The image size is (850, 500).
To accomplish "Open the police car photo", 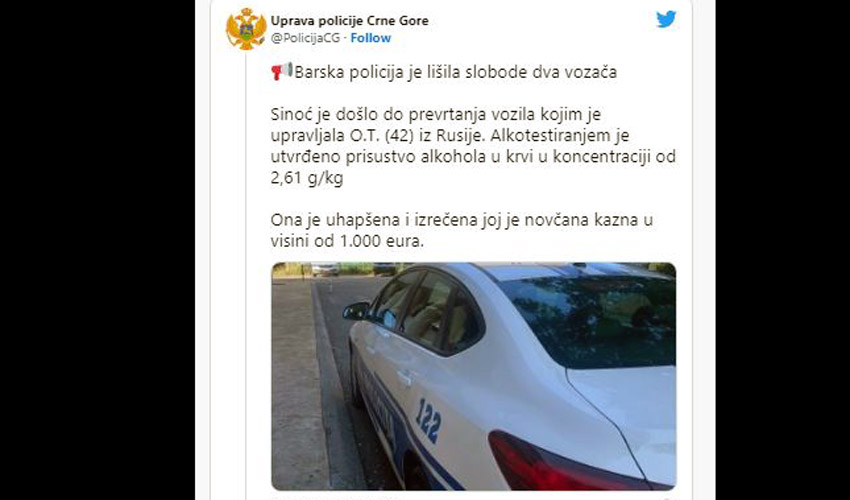I will click(x=473, y=376).
